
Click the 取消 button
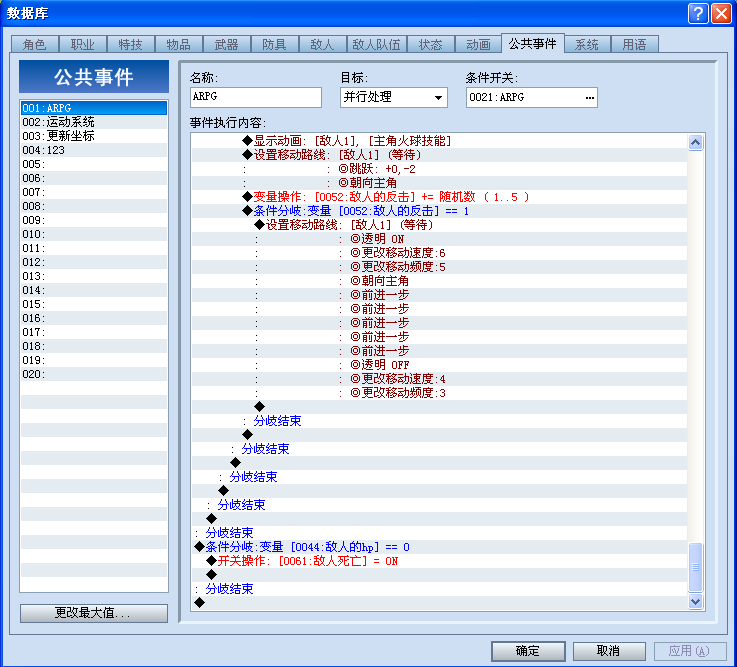coord(609,651)
